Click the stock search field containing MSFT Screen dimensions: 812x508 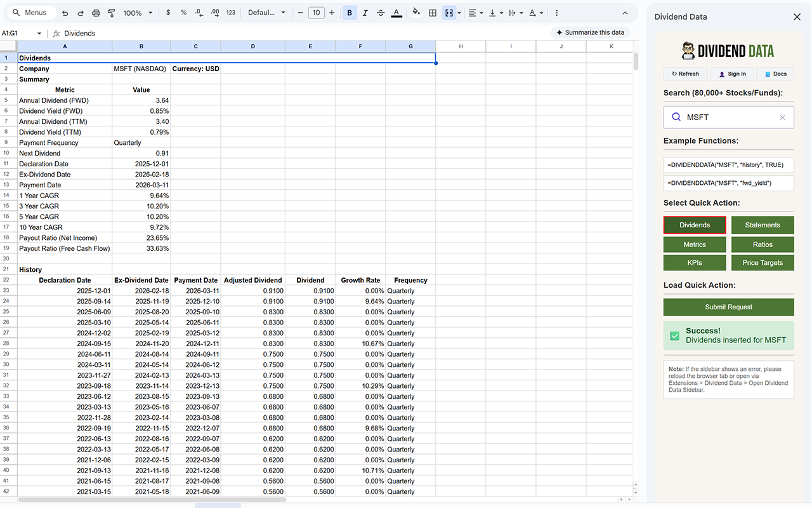[728, 117]
